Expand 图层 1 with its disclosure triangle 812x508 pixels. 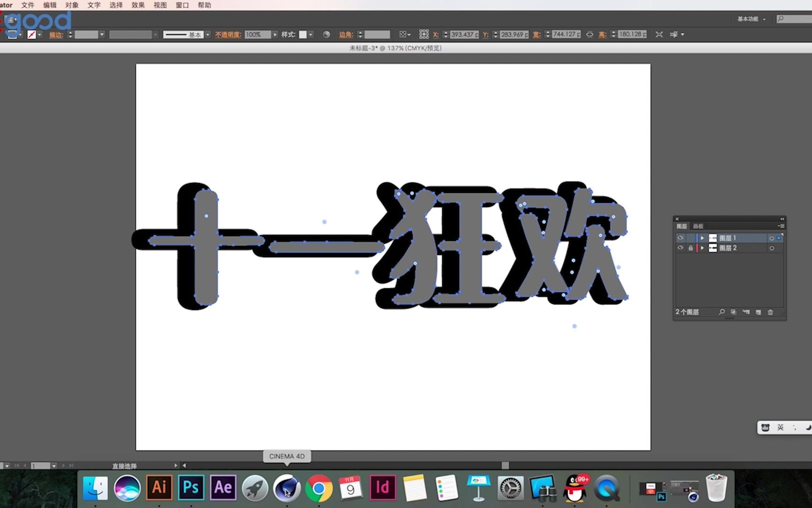point(702,238)
